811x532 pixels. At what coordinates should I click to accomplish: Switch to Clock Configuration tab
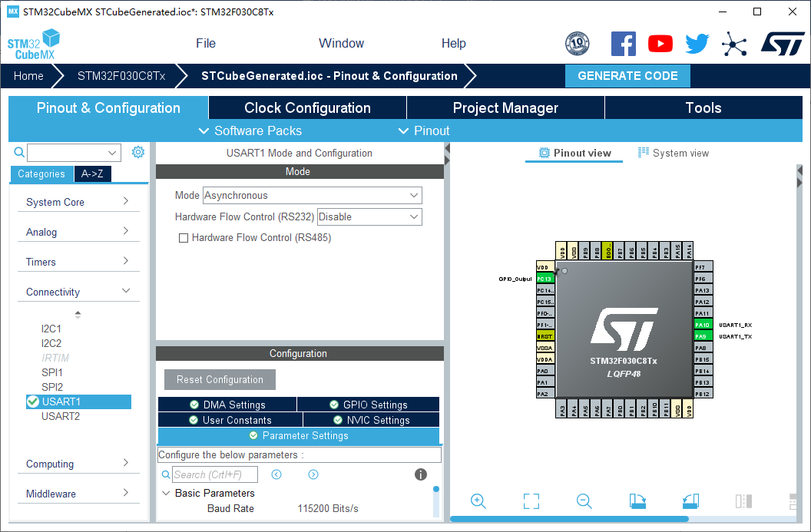click(306, 107)
